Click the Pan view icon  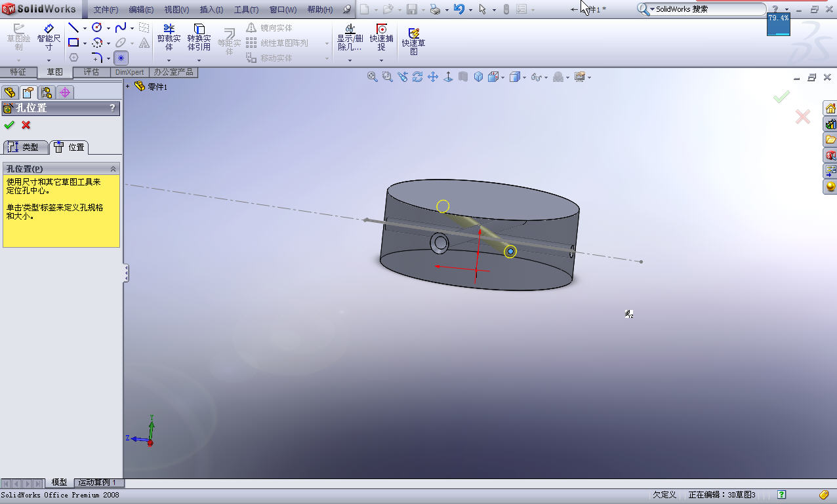pyautogui.click(x=433, y=77)
